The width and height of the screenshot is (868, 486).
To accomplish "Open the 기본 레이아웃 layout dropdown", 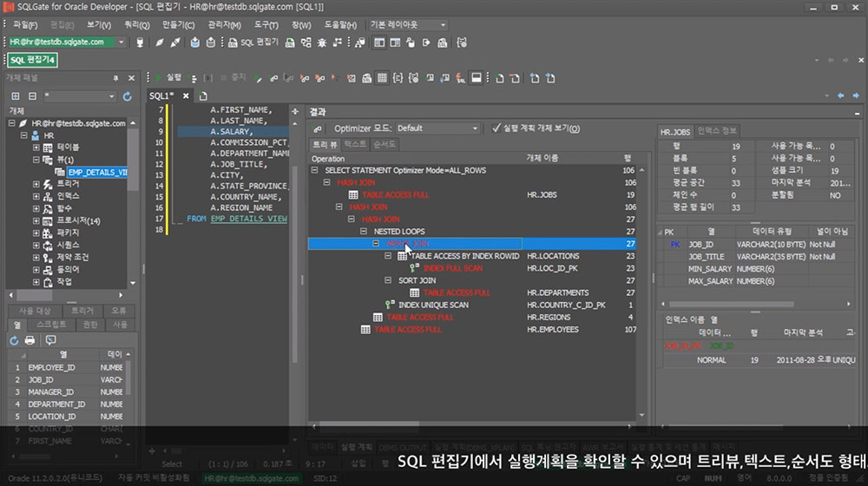I will [443, 25].
